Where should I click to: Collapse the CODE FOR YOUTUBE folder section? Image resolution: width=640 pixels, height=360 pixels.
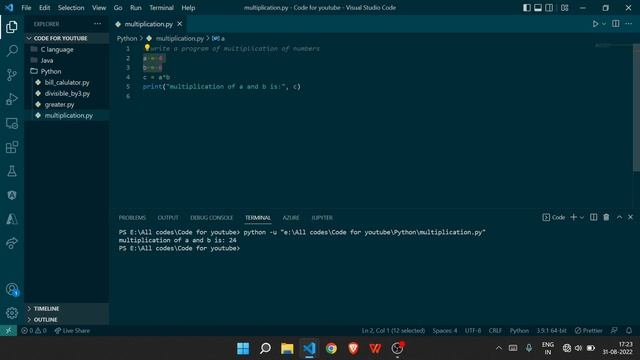point(67,38)
